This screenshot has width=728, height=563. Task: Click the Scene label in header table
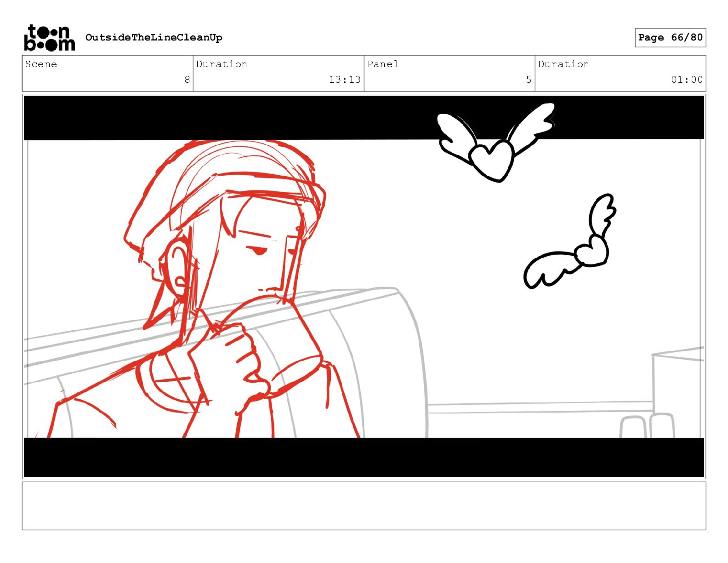point(41,64)
